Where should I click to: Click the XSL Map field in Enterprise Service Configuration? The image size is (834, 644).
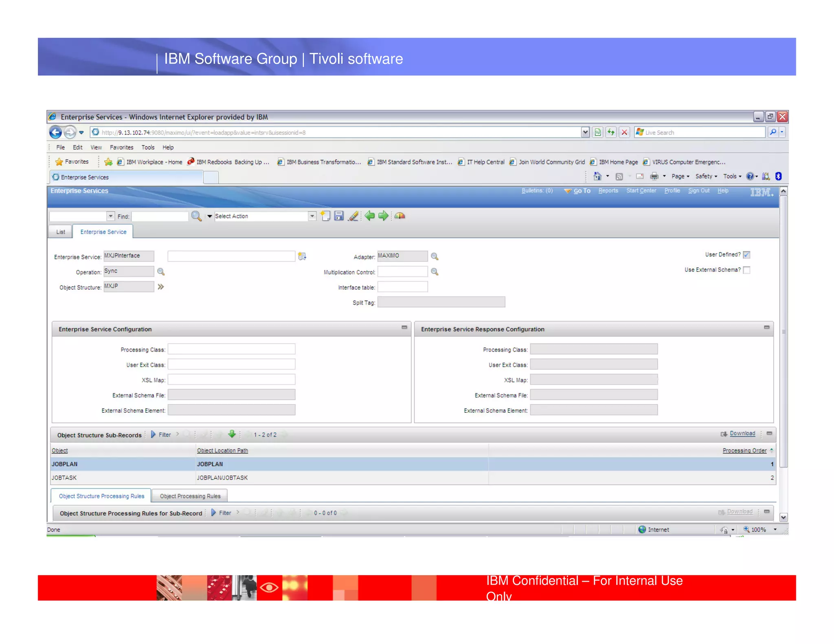[231, 379]
